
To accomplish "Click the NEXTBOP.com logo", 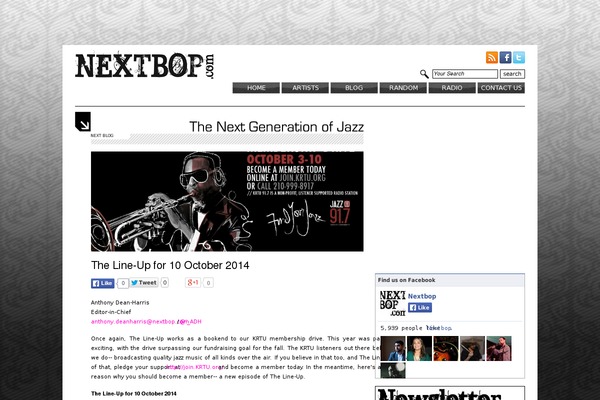I will 145,65.
